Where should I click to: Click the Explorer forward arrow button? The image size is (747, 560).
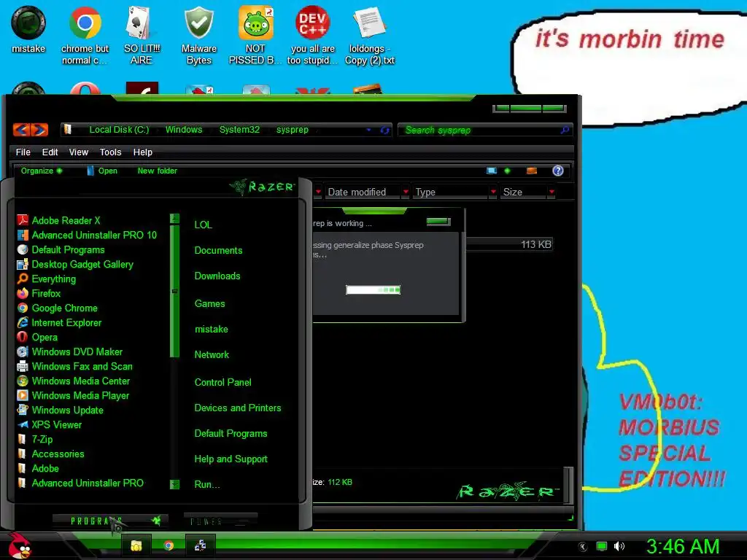pos(39,130)
